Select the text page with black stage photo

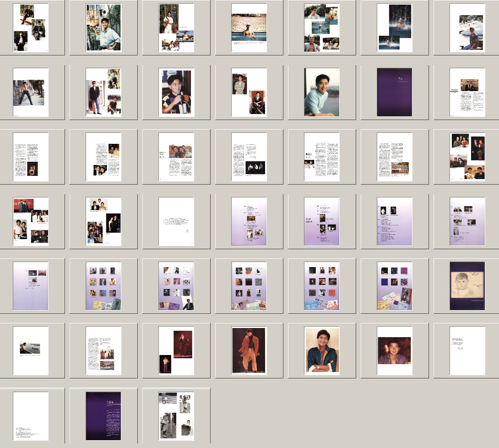(x=249, y=157)
